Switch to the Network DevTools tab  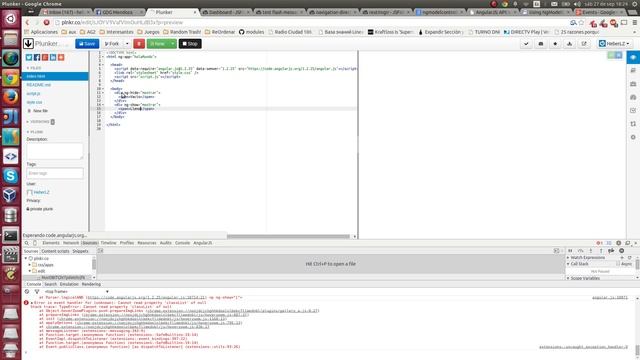(71, 243)
